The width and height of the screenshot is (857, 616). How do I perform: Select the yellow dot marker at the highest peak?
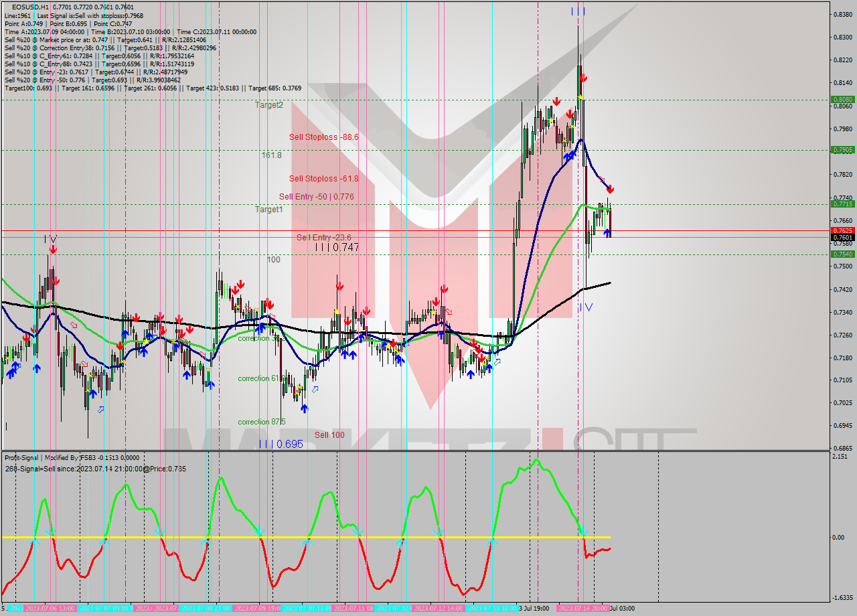(x=579, y=96)
